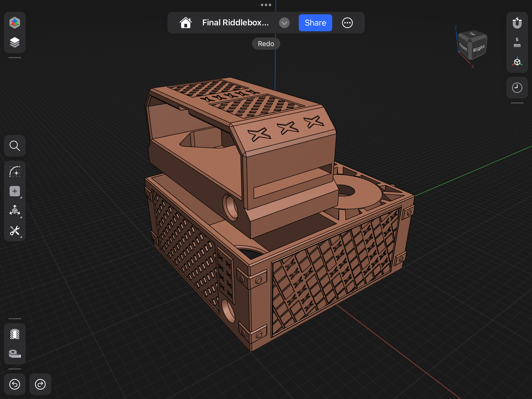Click the blue Share button

point(315,23)
